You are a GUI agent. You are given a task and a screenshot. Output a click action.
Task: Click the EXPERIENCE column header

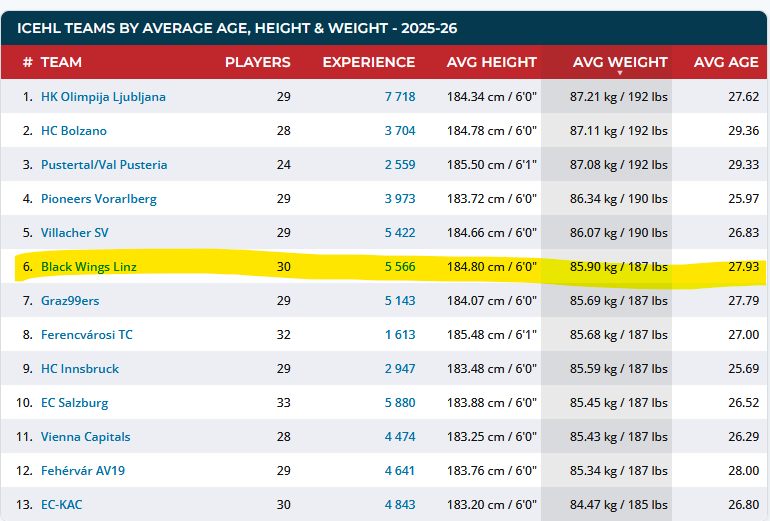[368, 62]
